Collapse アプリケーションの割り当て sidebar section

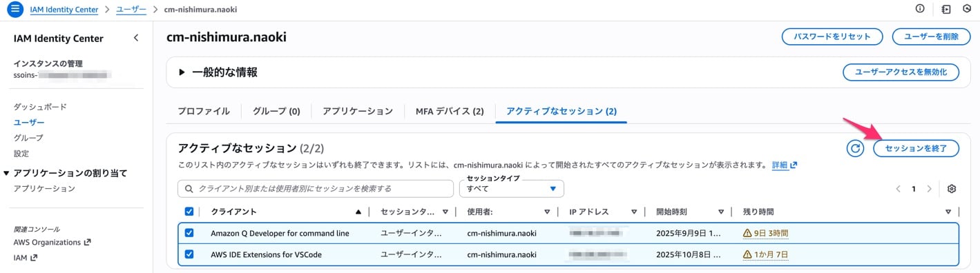(x=7, y=173)
